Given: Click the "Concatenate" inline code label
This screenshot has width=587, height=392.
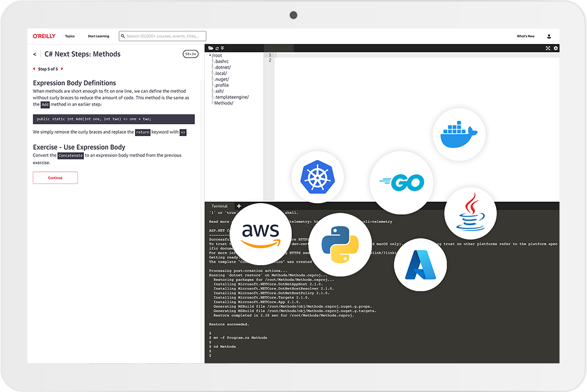Looking at the screenshot, I should tap(70, 156).
